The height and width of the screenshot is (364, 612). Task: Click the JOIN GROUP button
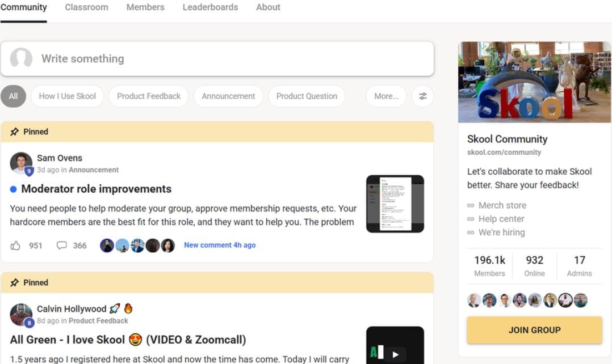coord(534,330)
